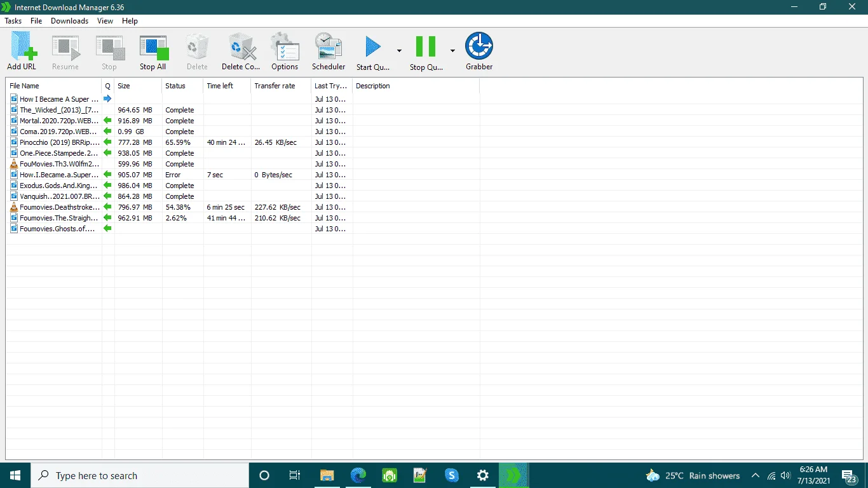Click the green queue arrow of Pinocchio row
Image resolution: width=868 pixels, height=488 pixels.
[x=107, y=142]
